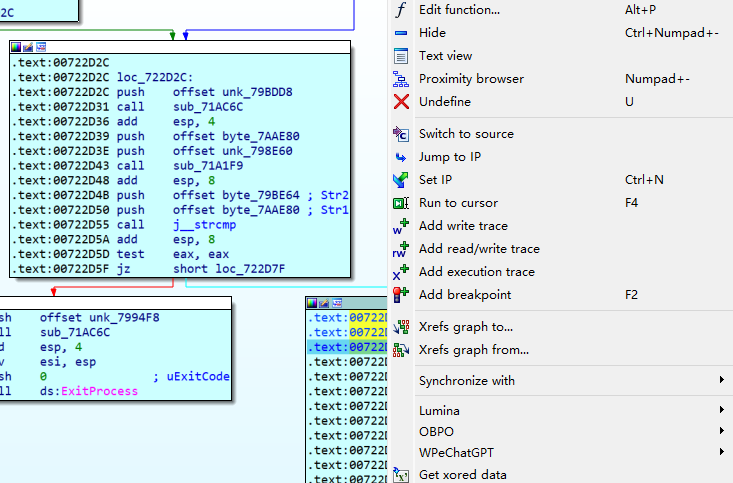Image resolution: width=733 pixels, height=483 pixels.
Task: Choose Jump to IP entry
Action: [561, 157]
